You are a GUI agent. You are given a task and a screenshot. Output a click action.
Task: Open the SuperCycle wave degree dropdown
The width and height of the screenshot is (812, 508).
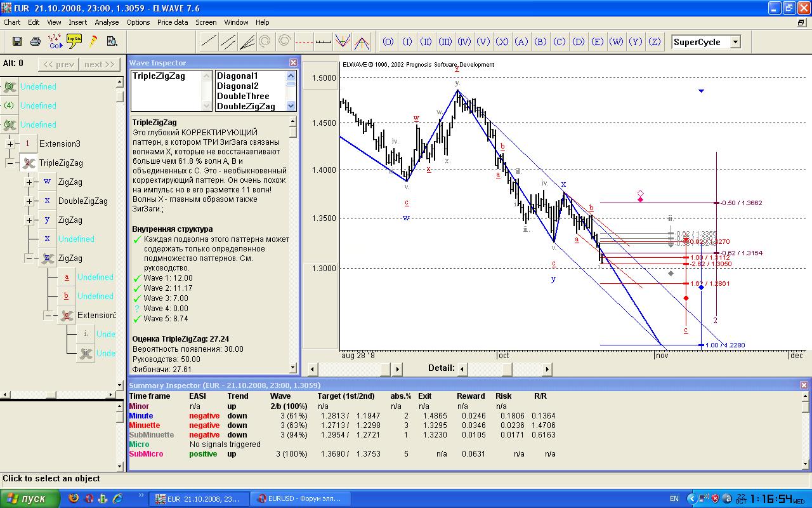[x=735, y=42]
